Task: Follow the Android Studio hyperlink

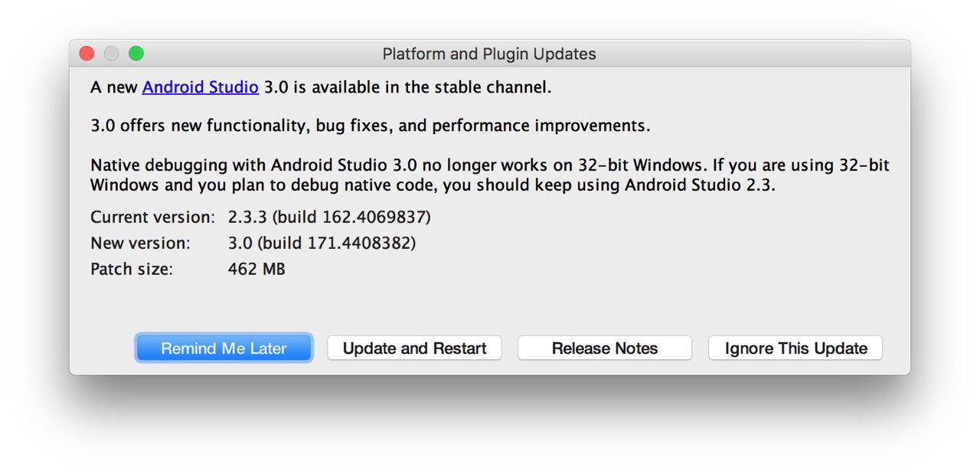Action: pyautogui.click(x=200, y=87)
